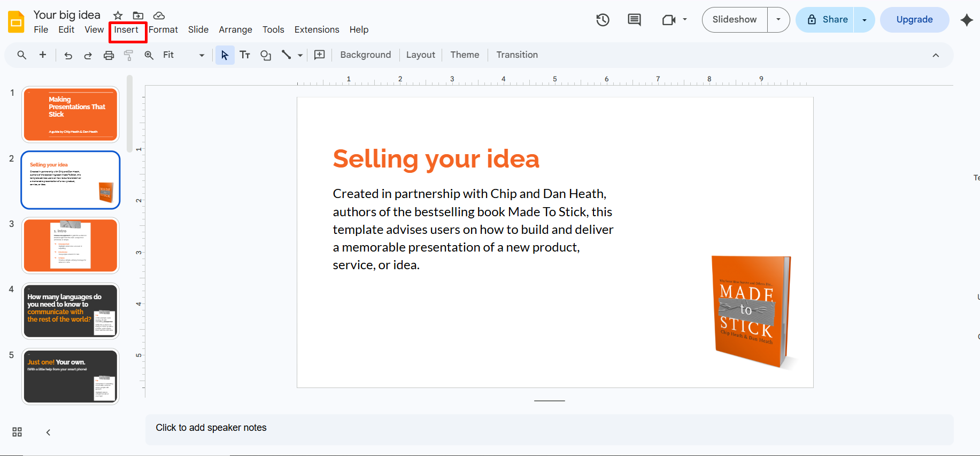
Task: Click the Selling your idea title text
Action: (x=436, y=159)
